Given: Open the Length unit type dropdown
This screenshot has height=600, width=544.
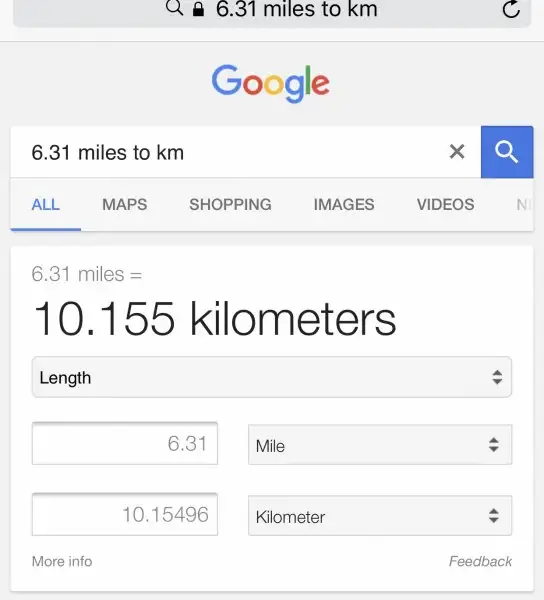Looking at the screenshot, I should (x=272, y=377).
